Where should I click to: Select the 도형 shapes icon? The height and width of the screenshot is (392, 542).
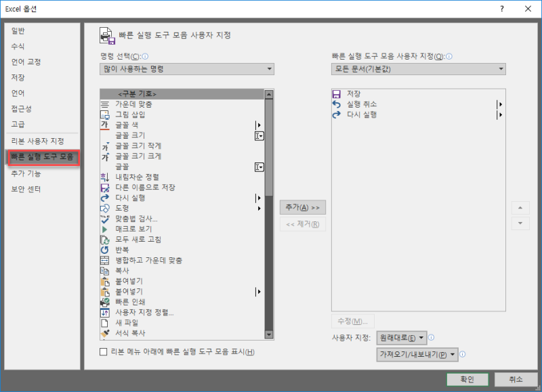pyautogui.click(x=105, y=209)
